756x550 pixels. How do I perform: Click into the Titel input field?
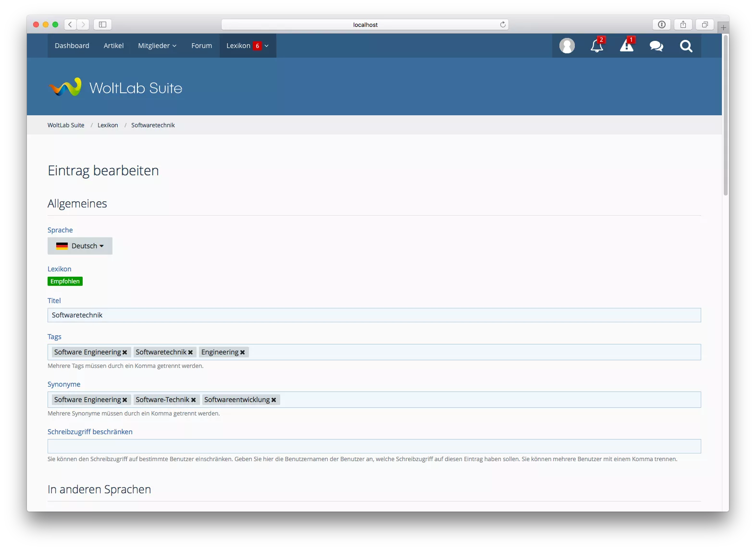374,315
